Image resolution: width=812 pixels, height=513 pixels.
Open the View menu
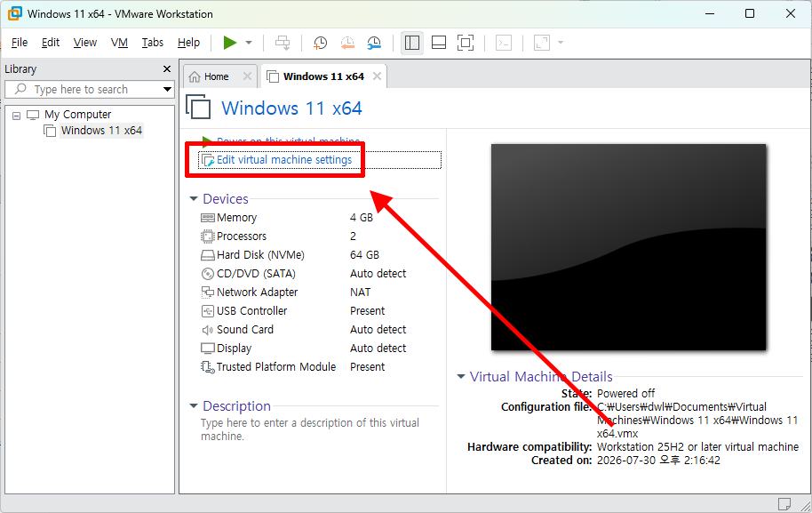click(x=85, y=43)
